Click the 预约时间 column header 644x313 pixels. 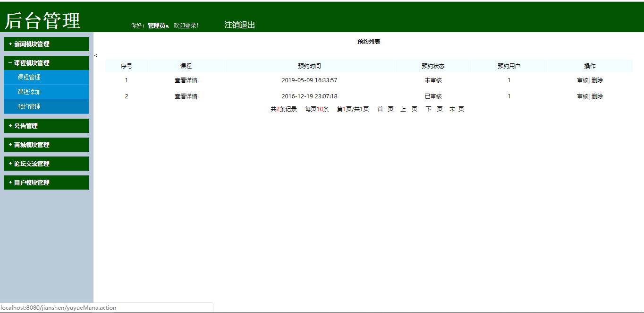309,66
